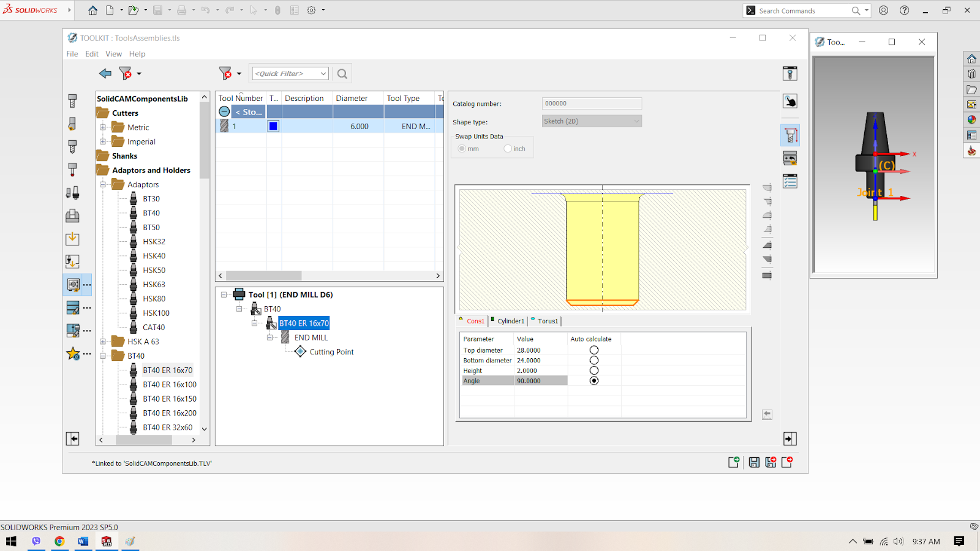Click the new library icon with green plus
The image size is (980, 551).
(x=734, y=462)
